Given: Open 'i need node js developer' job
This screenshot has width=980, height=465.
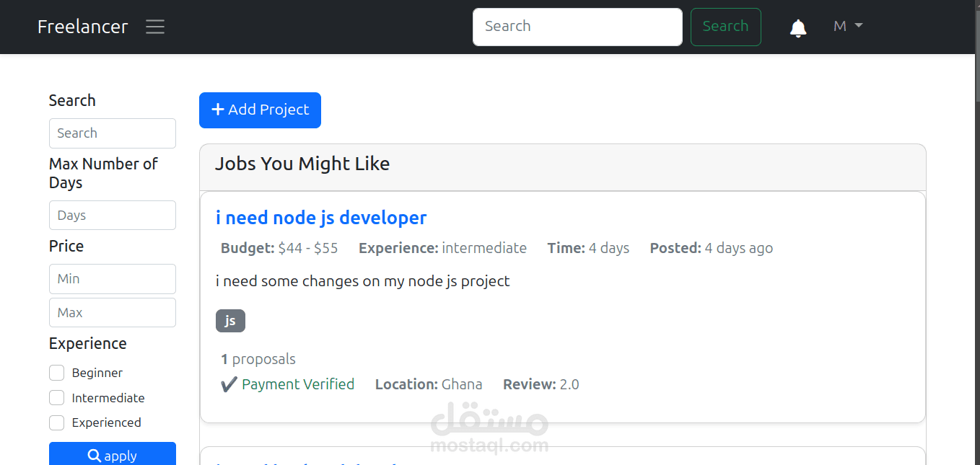Looking at the screenshot, I should click(x=321, y=218).
